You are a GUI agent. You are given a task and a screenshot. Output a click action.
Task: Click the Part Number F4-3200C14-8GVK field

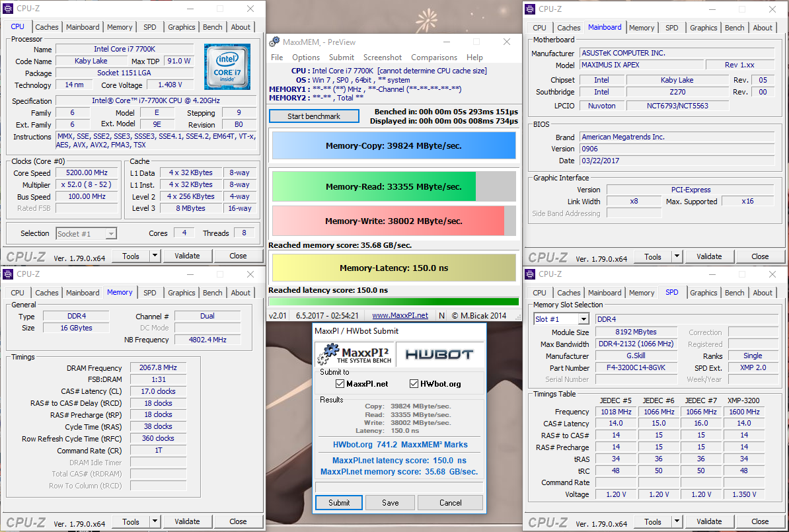636,367
